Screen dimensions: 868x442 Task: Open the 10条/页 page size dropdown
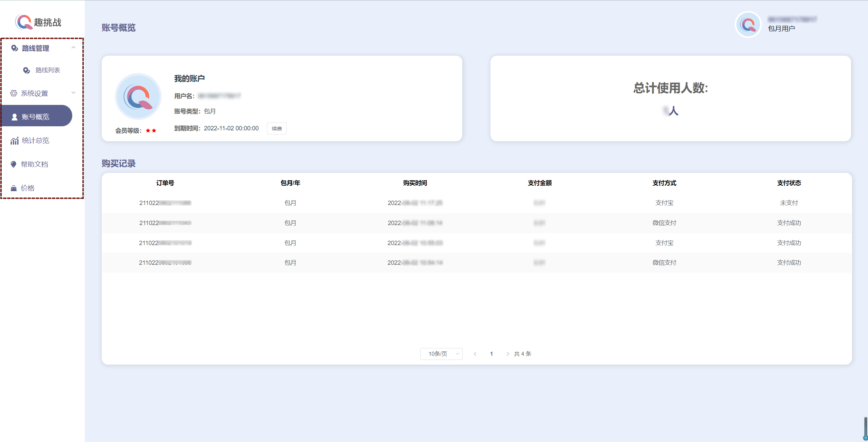(441, 354)
